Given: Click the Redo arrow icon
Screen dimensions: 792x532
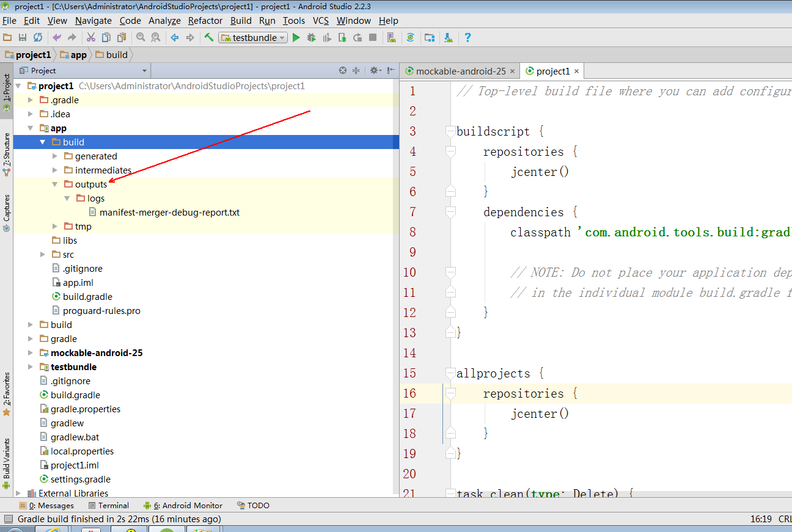Looking at the screenshot, I should click(x=72, y=37).
